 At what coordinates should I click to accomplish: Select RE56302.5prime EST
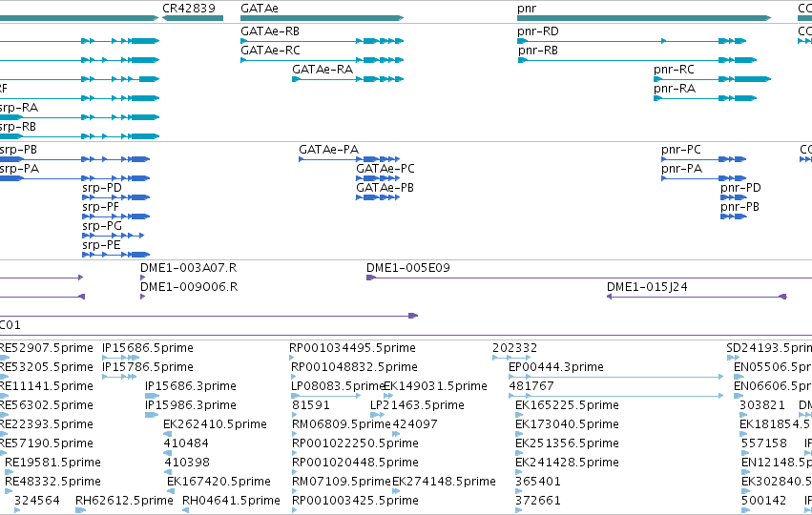tap(4, 415)
